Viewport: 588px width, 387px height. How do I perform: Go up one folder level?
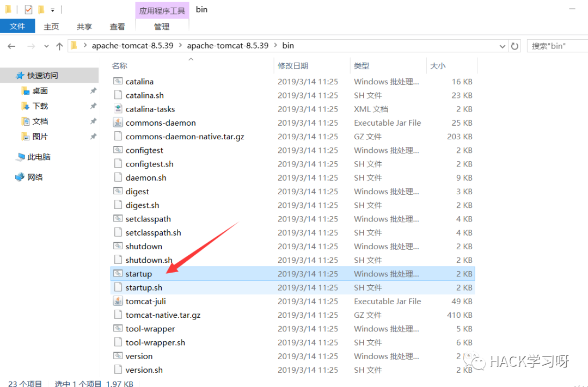(x=59, y=46)
